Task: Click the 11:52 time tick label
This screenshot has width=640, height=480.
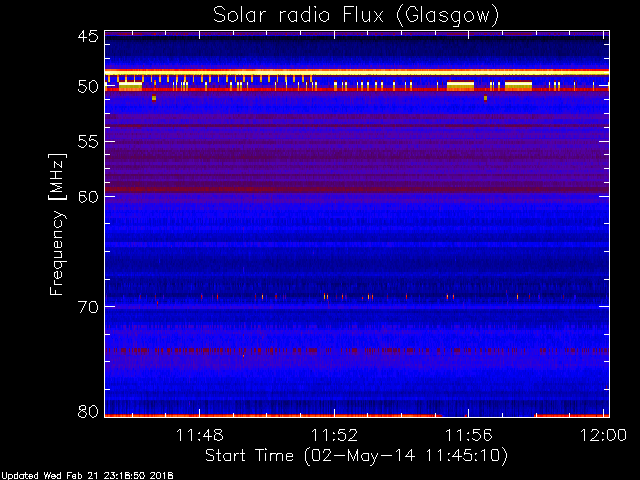Action: (x=334, y=435)
